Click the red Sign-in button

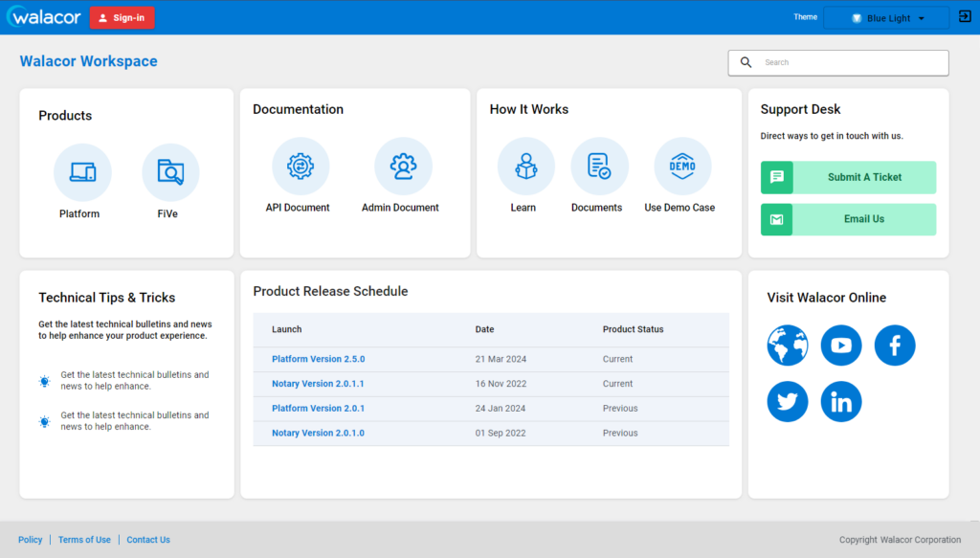(122, 18)
